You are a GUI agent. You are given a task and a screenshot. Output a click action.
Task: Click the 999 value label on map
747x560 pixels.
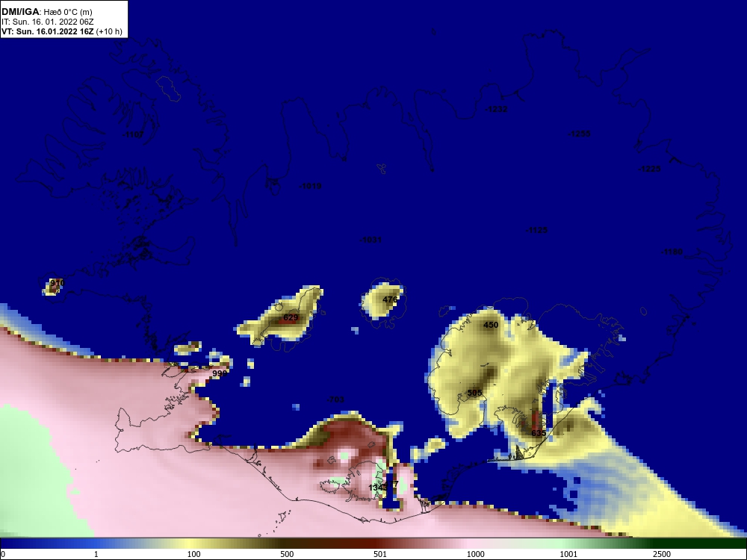click(x=220, y=374)
